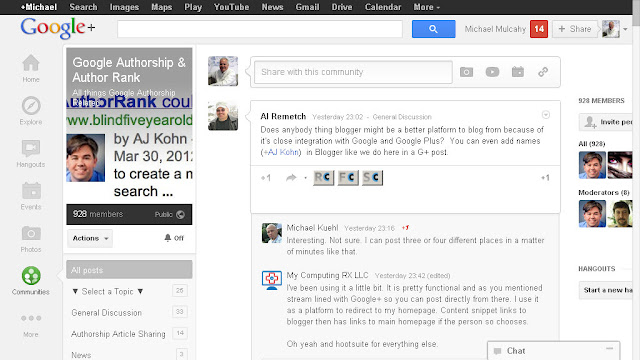Open YouTube in the top bar

tap(231, 7)
